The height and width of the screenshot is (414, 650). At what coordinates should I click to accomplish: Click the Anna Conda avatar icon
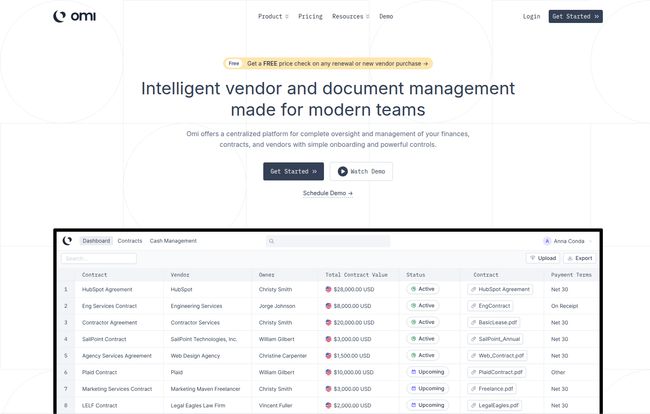click(x=547, y=241)
